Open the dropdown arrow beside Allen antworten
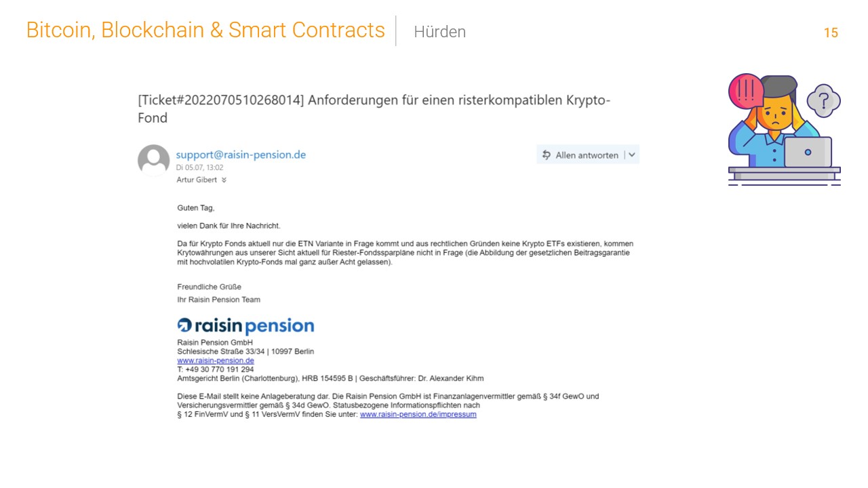The image size is (868, 488). click(x=631, y=155)
